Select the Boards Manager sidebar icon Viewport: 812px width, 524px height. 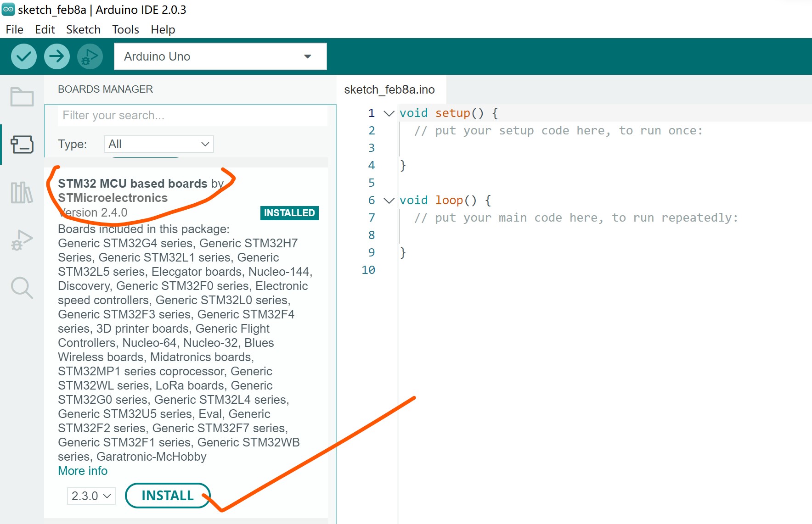(22, 145)
